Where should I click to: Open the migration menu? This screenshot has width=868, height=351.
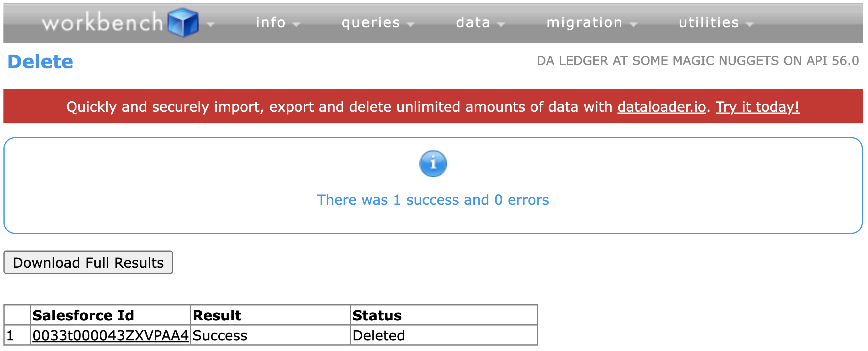coord(584,23)
